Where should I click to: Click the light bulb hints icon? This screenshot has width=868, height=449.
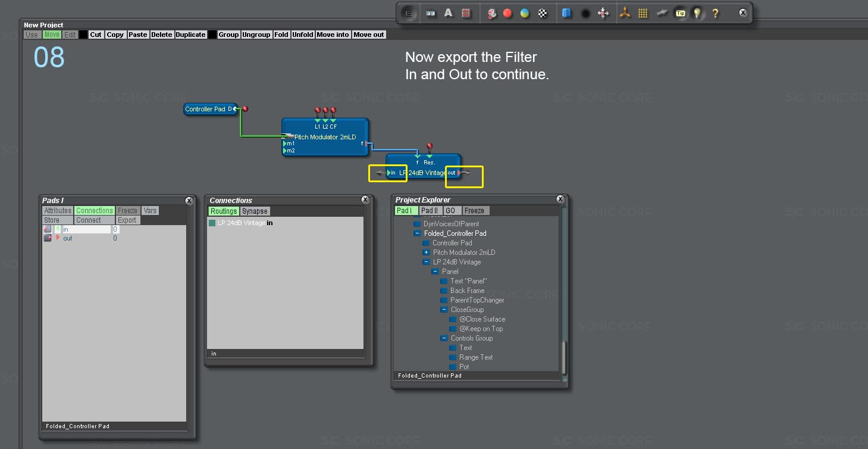(x=698, y=13)
